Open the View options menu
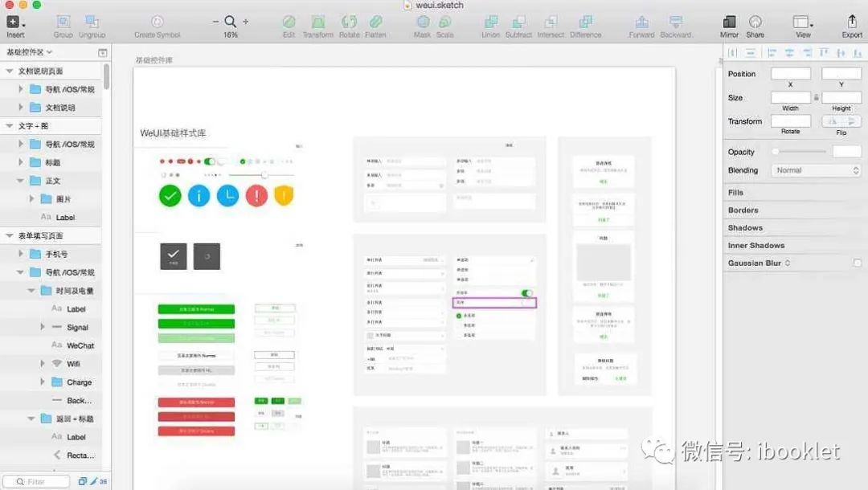This screenshot has width=868, height=490. pos(803,26)
